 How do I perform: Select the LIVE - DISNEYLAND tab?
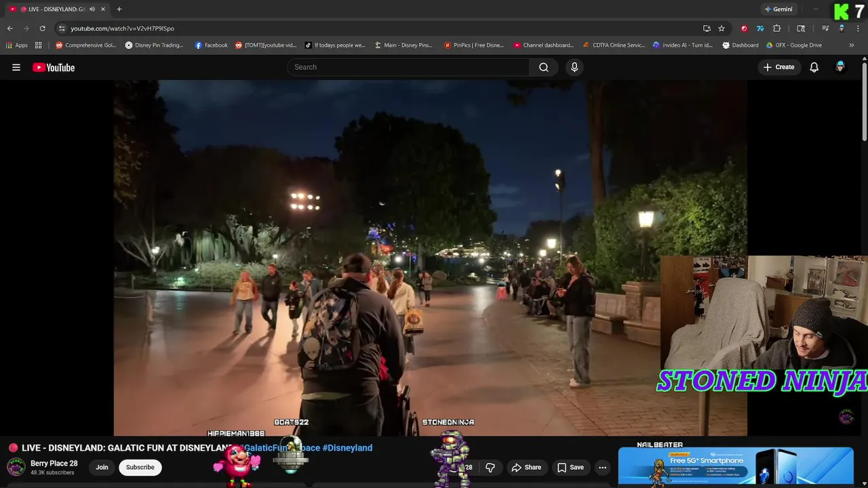[58, 9]
